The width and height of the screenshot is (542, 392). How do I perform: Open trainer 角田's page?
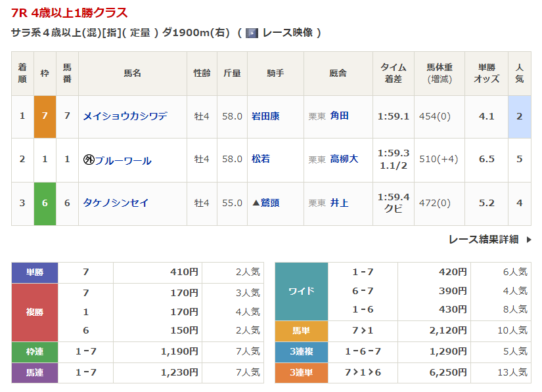coord(340,116)
